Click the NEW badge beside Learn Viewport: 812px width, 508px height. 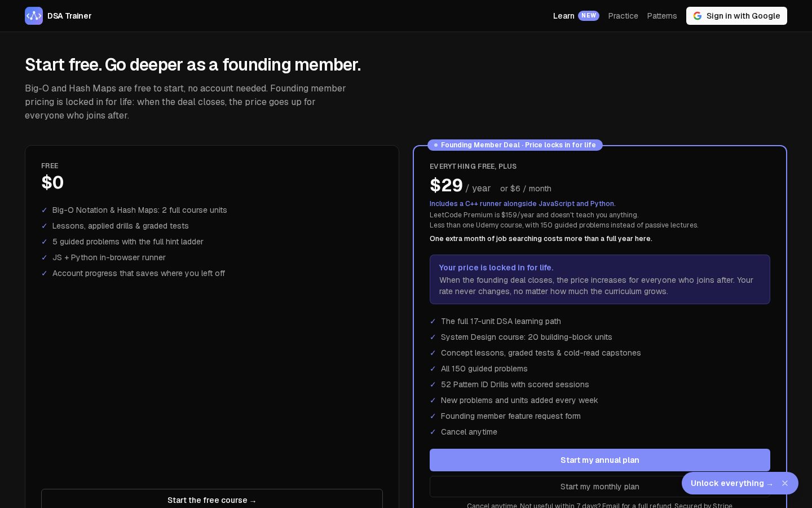click(589, 16)
